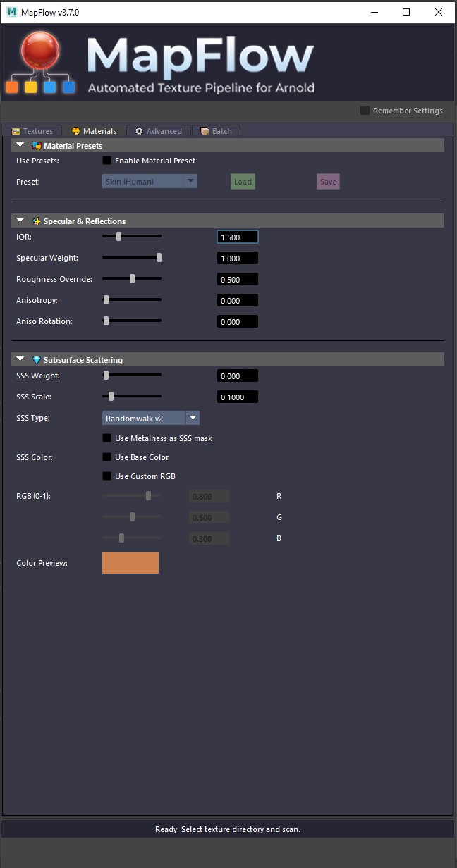457x868 pixels.
Task: Collapse the Specular & Reflections section
Action: click(x=20, y=221)
